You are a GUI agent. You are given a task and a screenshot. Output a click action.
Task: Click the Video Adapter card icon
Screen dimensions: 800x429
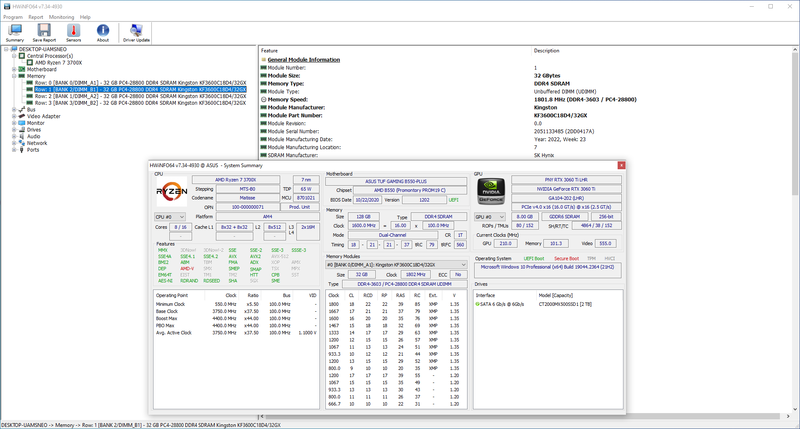pos(22,116)
